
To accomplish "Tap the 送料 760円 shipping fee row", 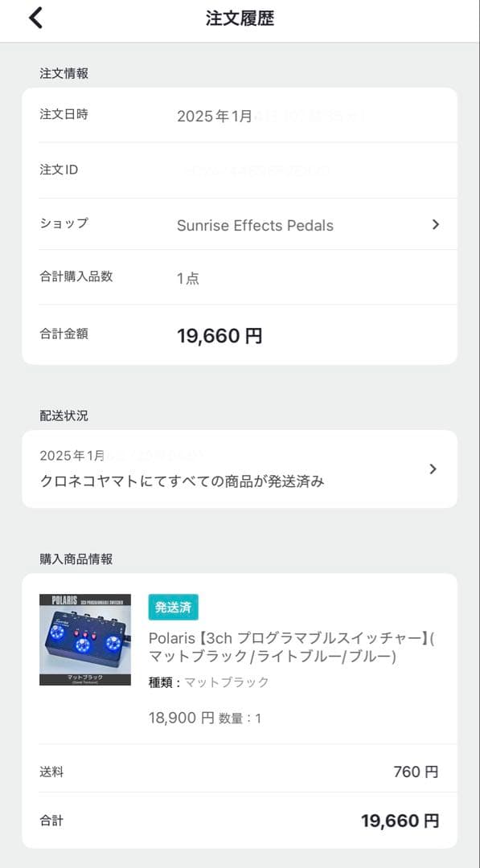I will coord(240,772).
